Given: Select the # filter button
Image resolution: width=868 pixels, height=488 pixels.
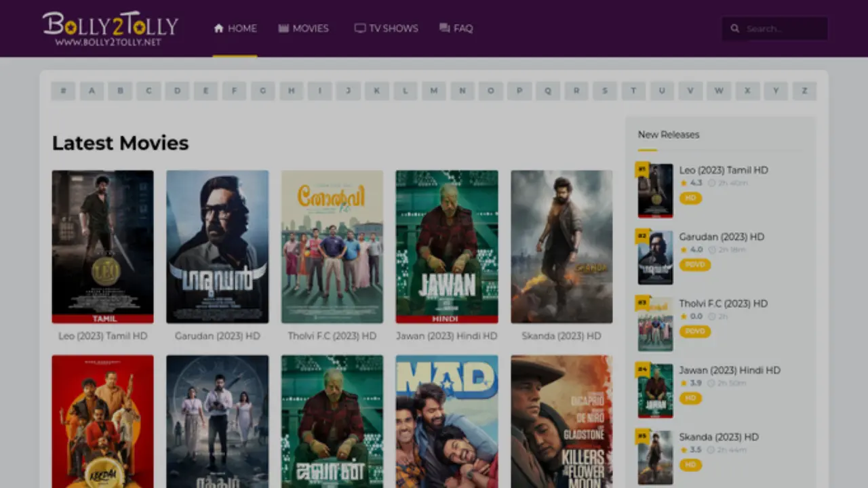Looking at the screenshot, I should pos(63,91).
